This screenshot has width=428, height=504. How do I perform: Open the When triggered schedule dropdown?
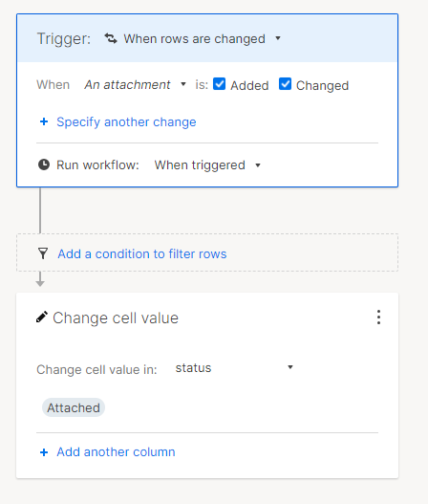207,165
